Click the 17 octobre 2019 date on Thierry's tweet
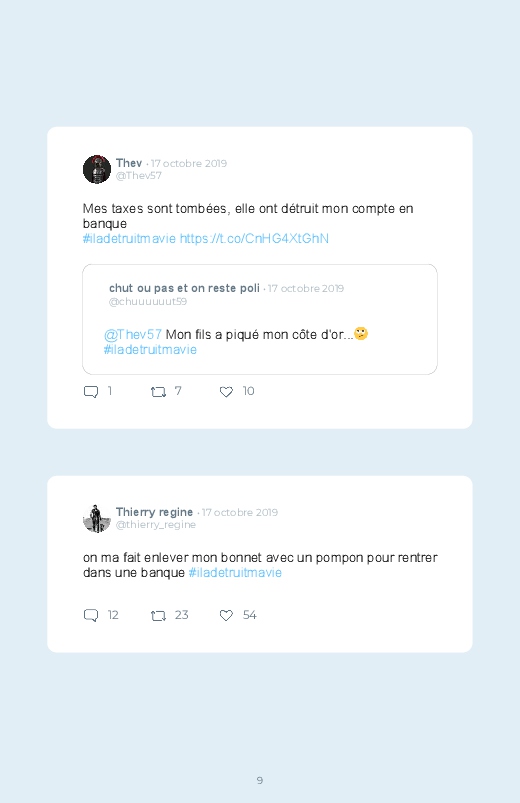The height and width of the screenshot is (803, 520). click(x=240, y=513)
